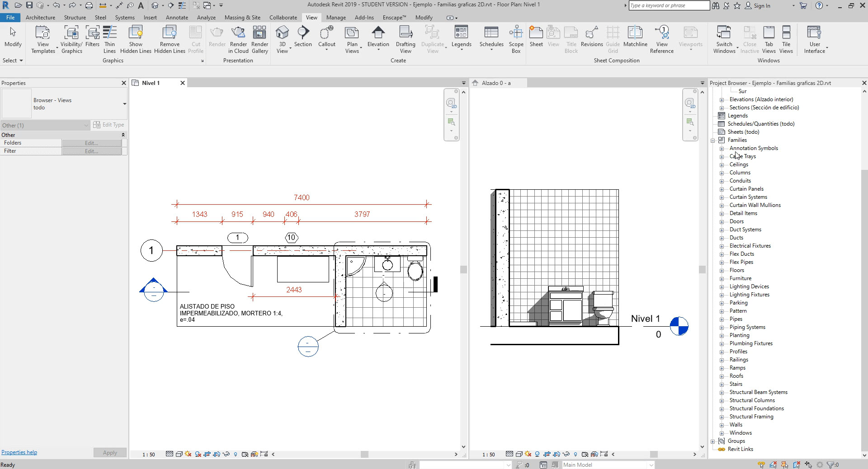Click the Alzado 0 - a horizontal scrollbar thumb
Image resolution: width=868 pixels, height=469 pixels.
[654, 454]
